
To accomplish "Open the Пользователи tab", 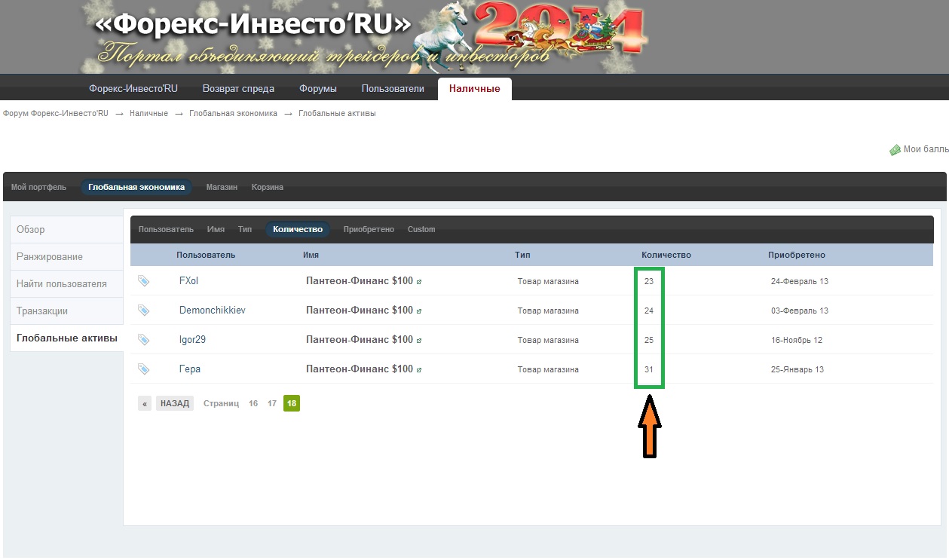I will pyautogui.click(x=393, y=88).
